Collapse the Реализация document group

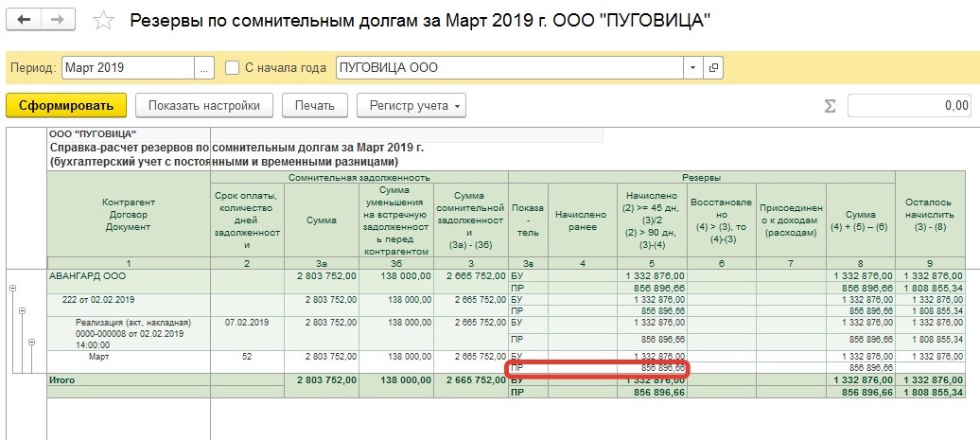point(30,342)
